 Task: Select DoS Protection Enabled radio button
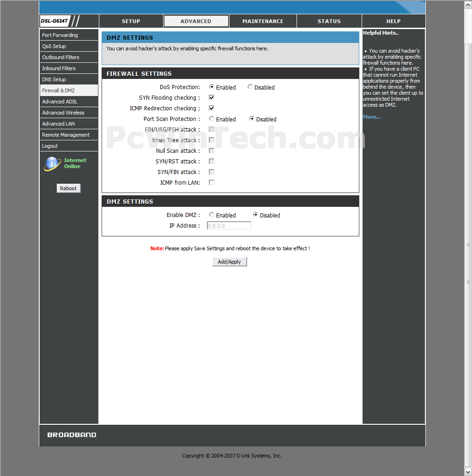point(212,87)
